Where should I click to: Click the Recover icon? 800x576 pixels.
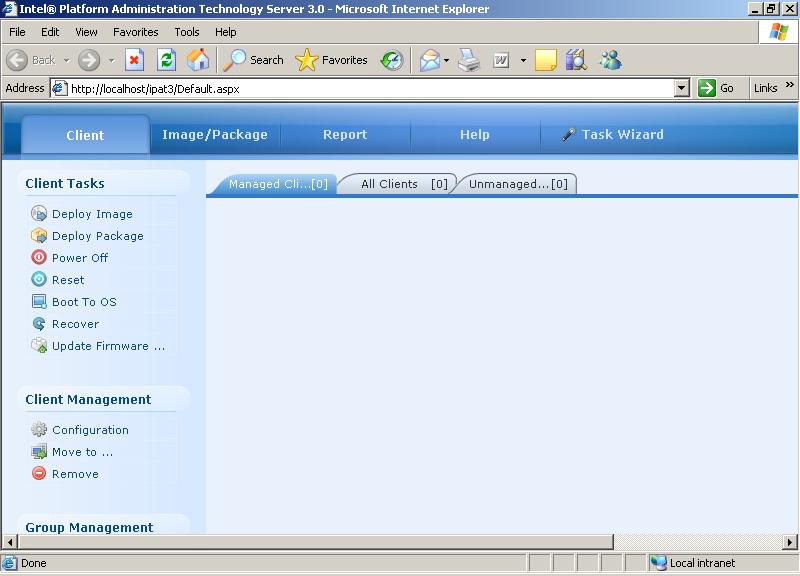(39, 324)
